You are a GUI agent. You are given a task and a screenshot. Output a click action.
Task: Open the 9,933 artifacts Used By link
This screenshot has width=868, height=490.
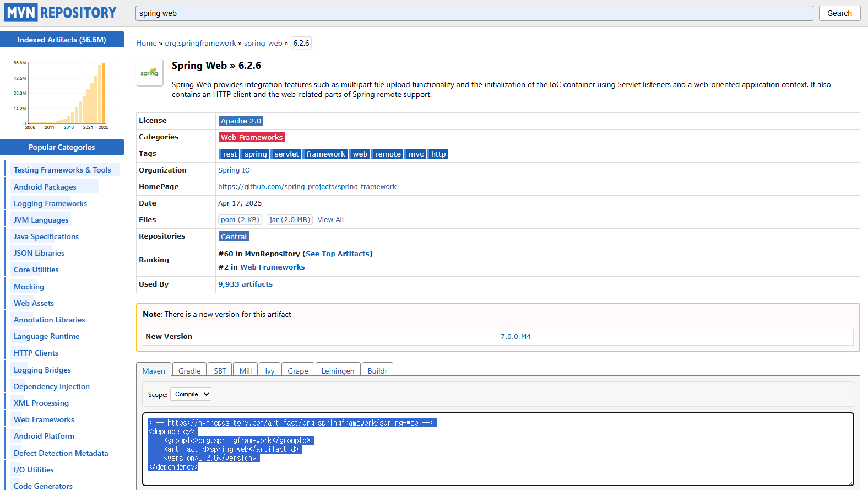pyautogui.click(x=246, y=284)
